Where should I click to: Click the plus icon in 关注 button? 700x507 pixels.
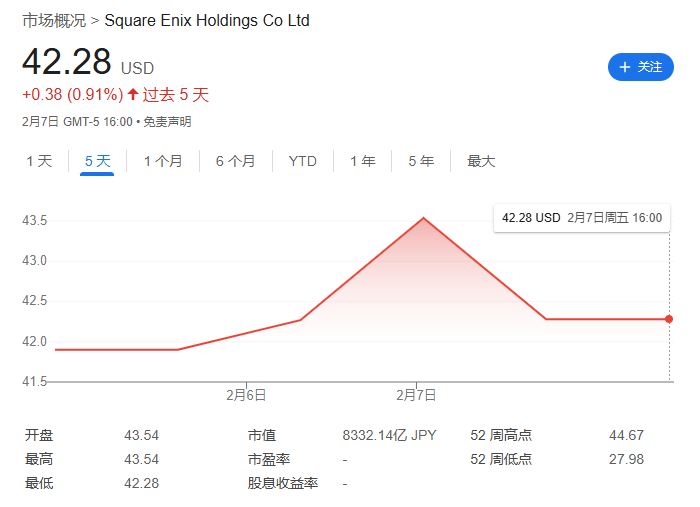pos(625,67)
